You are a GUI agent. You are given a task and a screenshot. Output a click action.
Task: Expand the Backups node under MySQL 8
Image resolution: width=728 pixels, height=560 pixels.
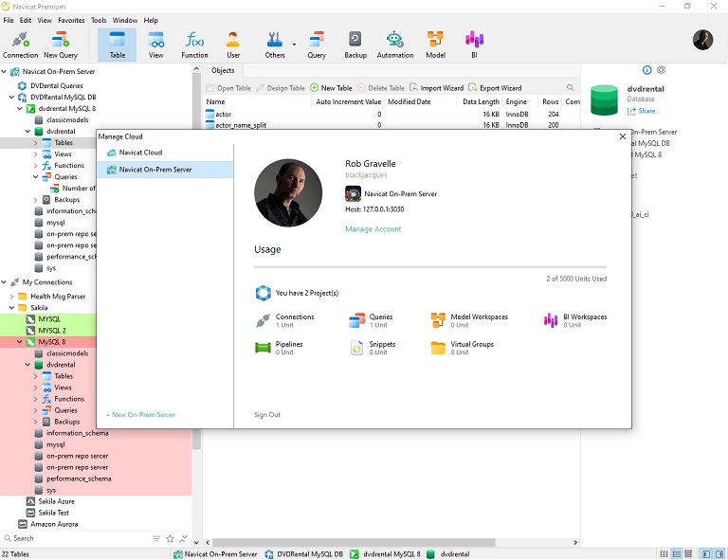tap(36, 422)
